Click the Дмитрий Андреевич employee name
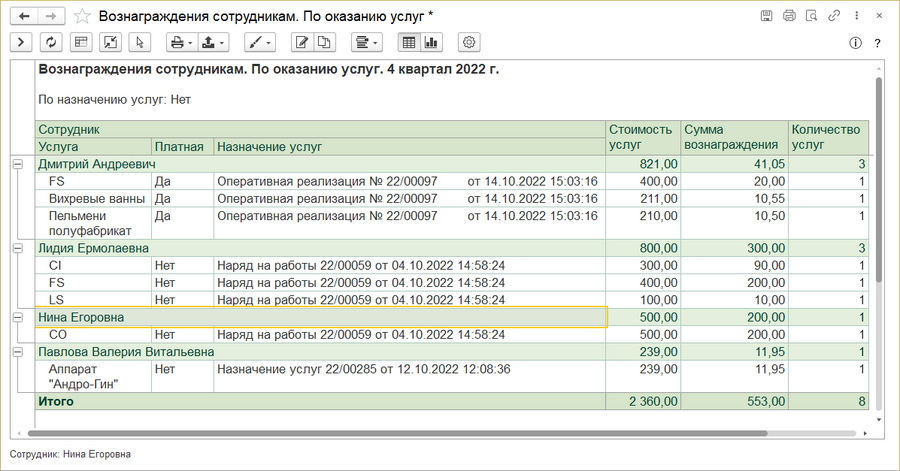The height and width of the screenshot is (471, 900). pos(96,164)
